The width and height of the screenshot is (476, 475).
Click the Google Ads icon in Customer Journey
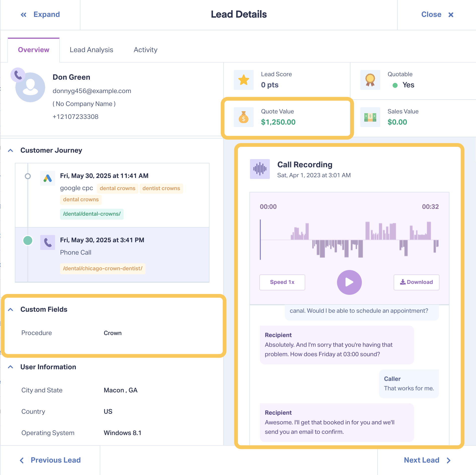tap(48, 178)
